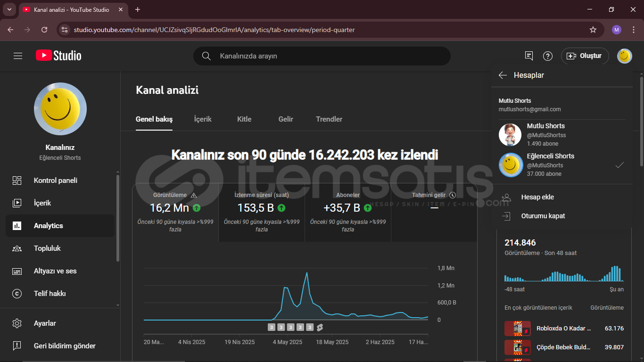Click the 39.807 view count
This screenshot has height=362, width=644.
(614, 347)
